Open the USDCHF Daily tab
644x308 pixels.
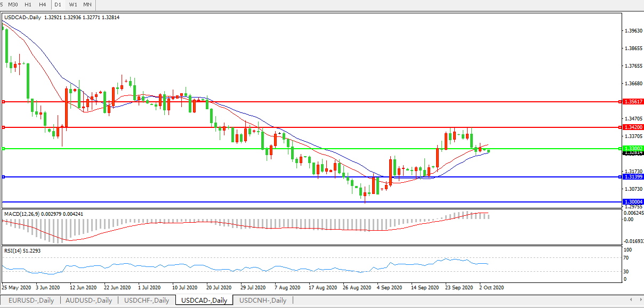[147, 300]
